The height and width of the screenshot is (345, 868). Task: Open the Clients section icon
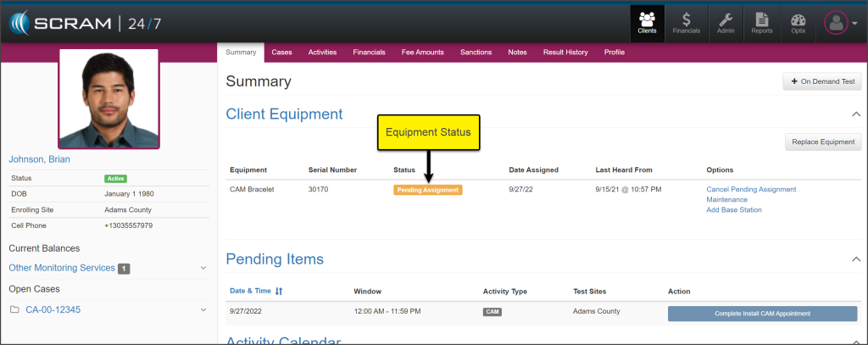647,23
